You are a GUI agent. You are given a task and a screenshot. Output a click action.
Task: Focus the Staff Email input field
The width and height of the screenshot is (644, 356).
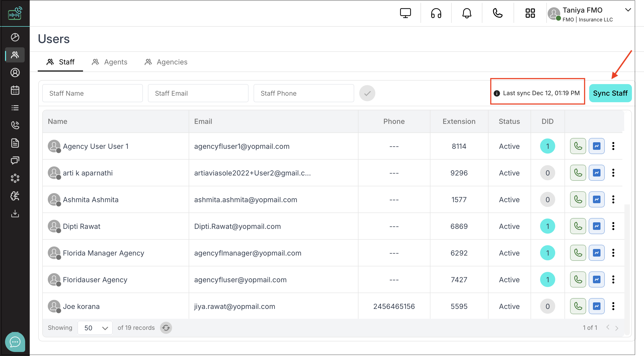click(x=198, y=93)
